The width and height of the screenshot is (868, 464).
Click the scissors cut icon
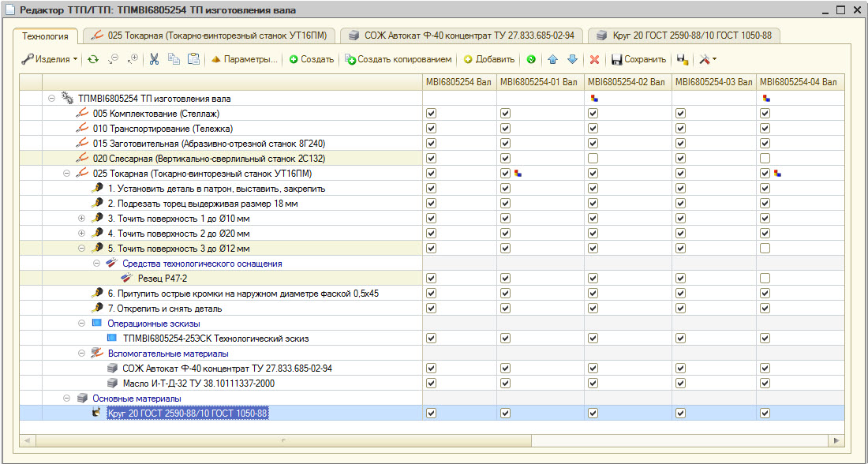pyautogui.click(x=154, y=59)
